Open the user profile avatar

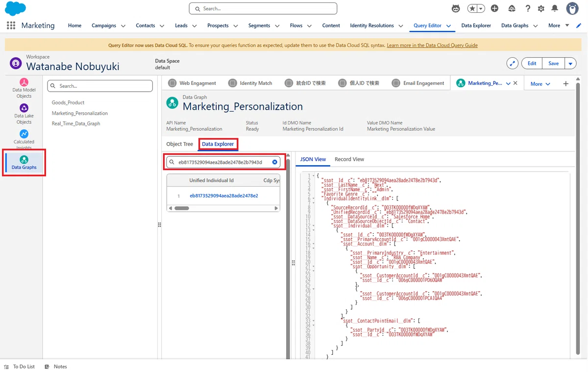pos(572,8)
